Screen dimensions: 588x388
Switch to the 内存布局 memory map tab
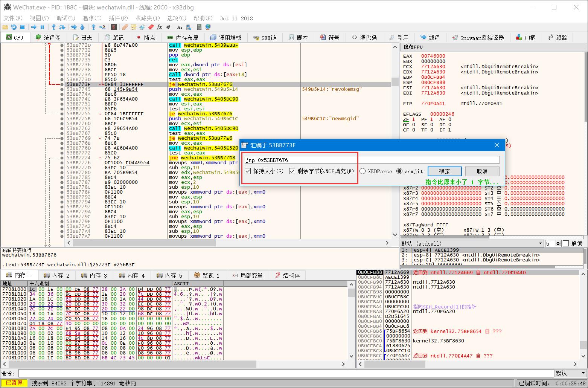(183, 38)
